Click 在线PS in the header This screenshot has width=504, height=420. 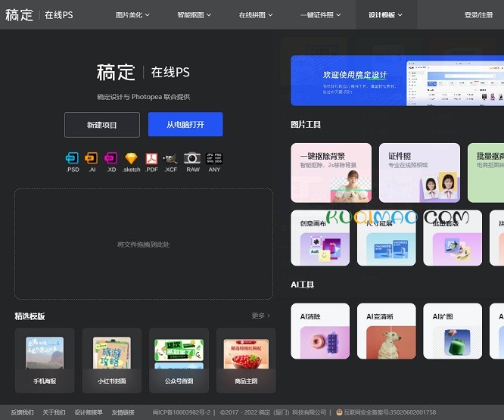pos(59,15)
